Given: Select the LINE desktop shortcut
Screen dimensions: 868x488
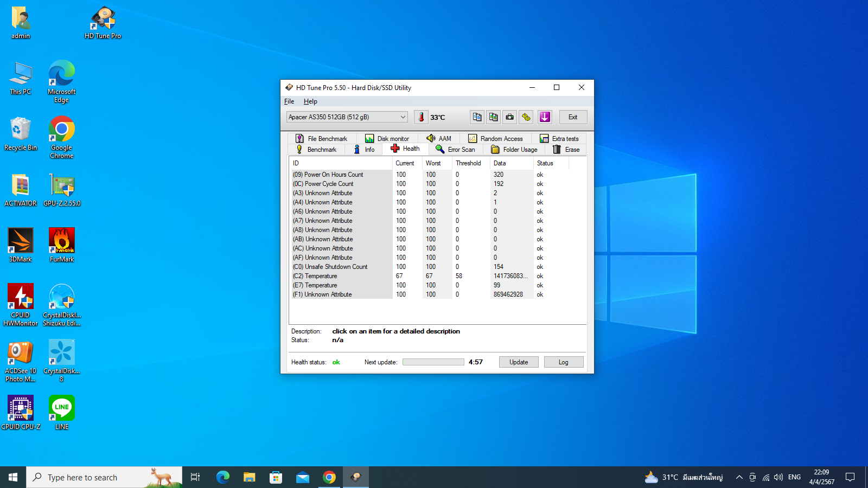Looking at the screenshot, I should click(x=62, y=413).
